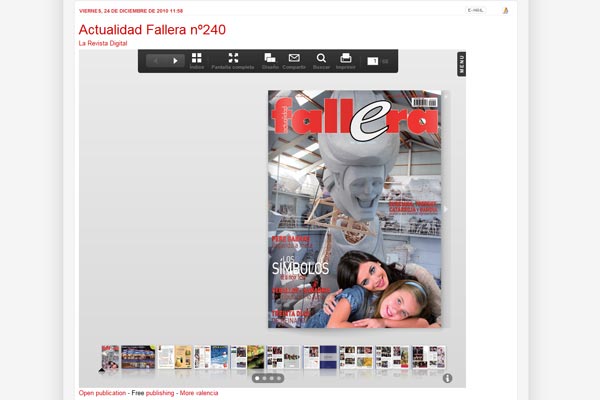This screenshot has width=600, height=400.
Task: Click the Compartir envelope icon
Action: click(294, 59)
